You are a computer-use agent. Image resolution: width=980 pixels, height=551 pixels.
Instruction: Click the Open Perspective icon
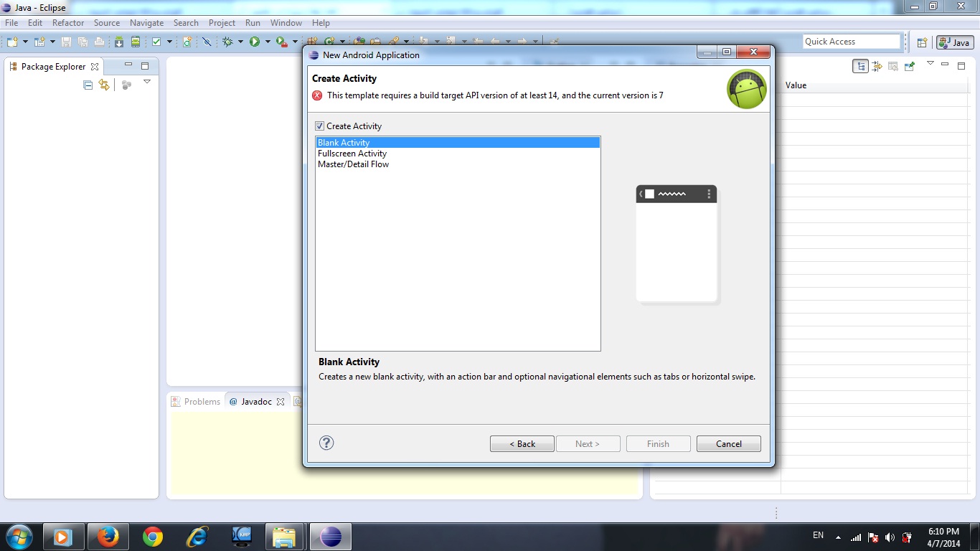tap(923, 42)
